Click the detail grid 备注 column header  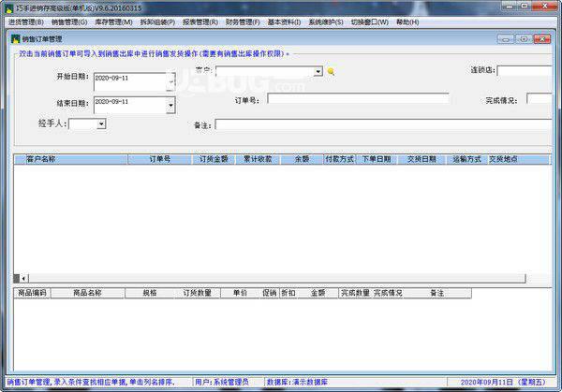437,293
